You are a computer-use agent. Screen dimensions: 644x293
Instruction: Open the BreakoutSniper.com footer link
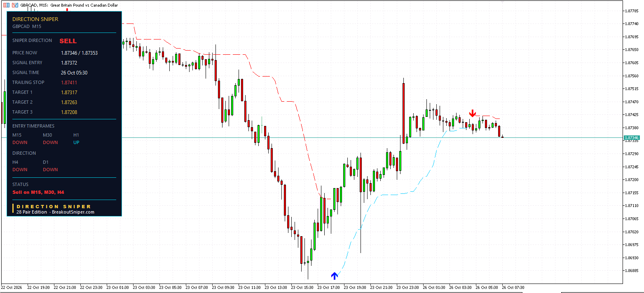[73, 212]
